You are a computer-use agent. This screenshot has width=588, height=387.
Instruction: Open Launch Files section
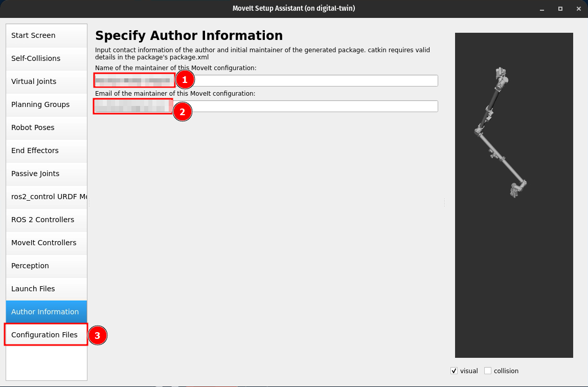[46, 289]
